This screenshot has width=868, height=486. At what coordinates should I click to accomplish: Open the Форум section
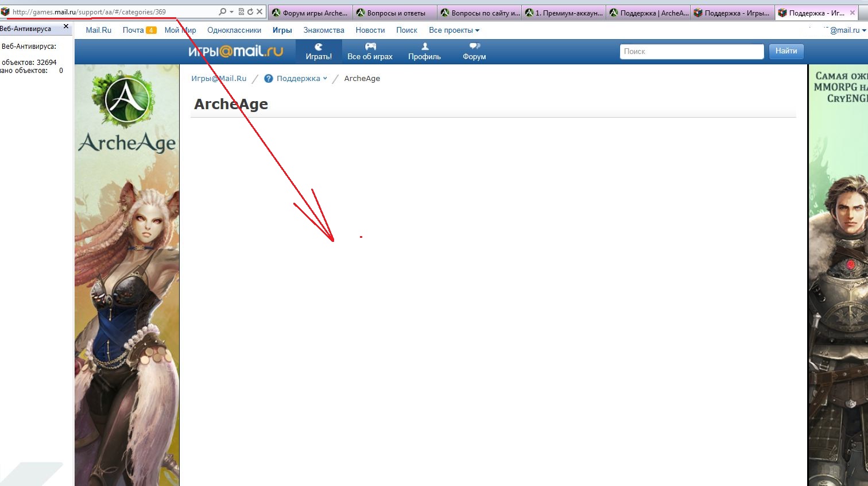[x=474, y=51]
